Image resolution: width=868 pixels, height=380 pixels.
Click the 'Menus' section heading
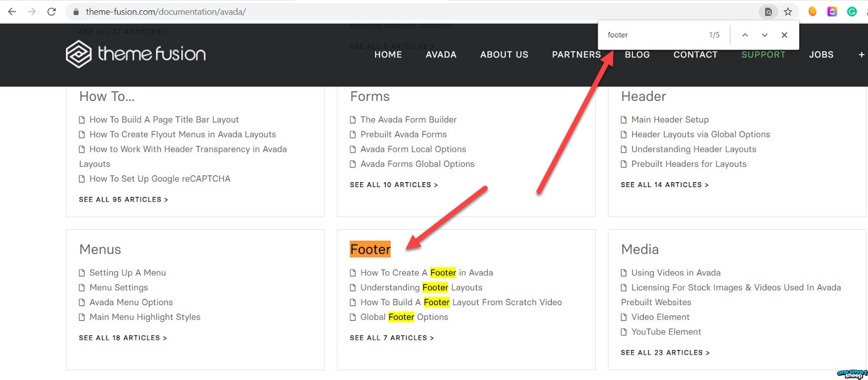pos(100,249)
